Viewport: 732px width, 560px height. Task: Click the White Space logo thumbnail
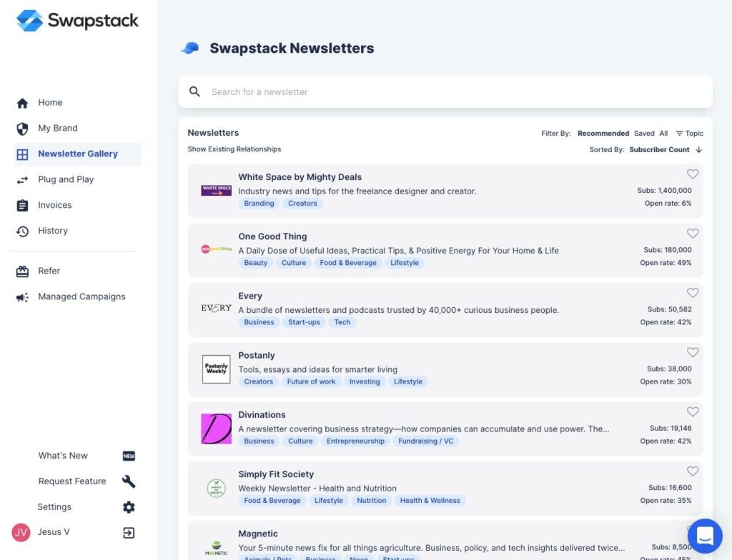pyautogui.click(x=216, y=191)
